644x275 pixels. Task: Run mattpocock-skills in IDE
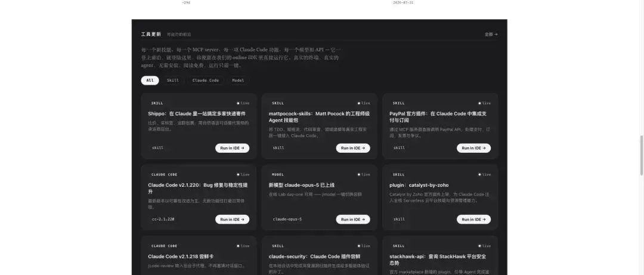coord(353,148)
